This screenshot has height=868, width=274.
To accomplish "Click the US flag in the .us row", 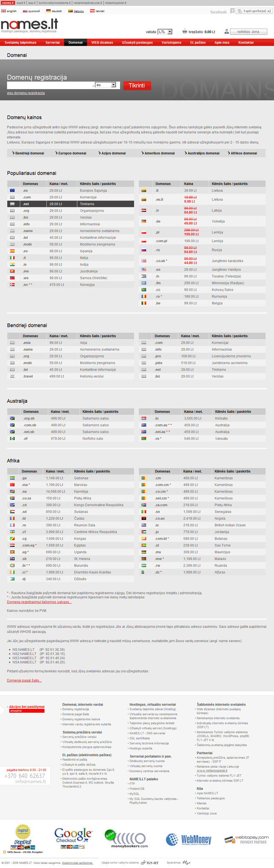I will (144, 269).
